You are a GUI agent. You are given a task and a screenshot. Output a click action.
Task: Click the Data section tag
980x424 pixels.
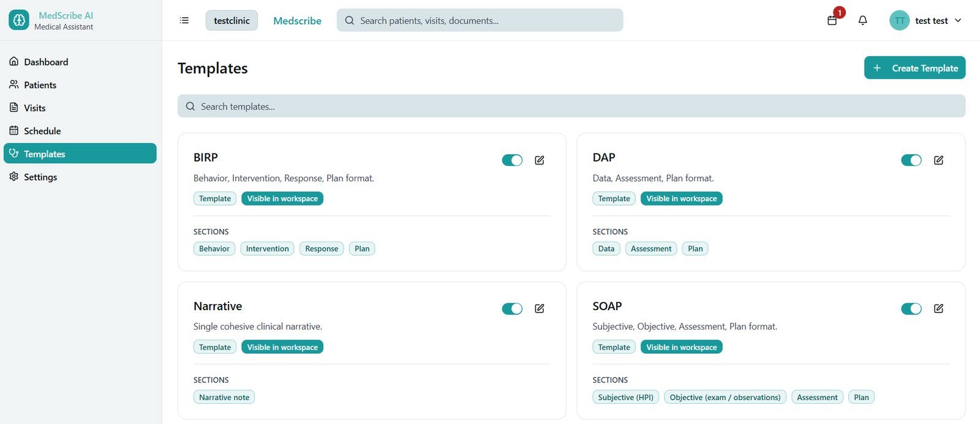pyautogui.click(x=606, y=248)
